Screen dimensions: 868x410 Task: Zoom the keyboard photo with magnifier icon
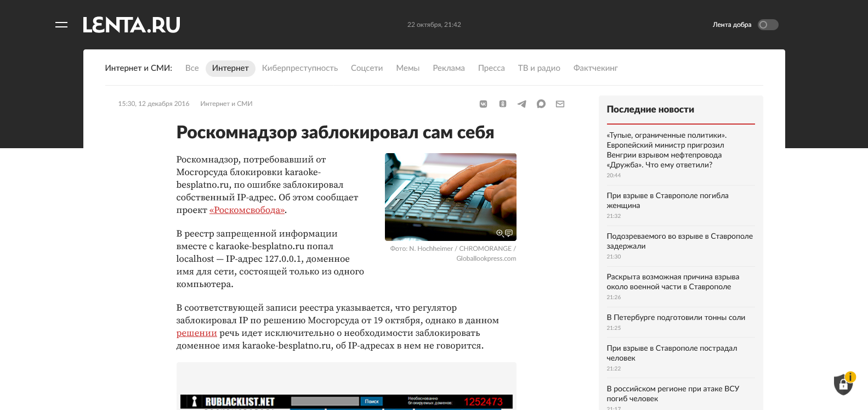tap(500, 233)
